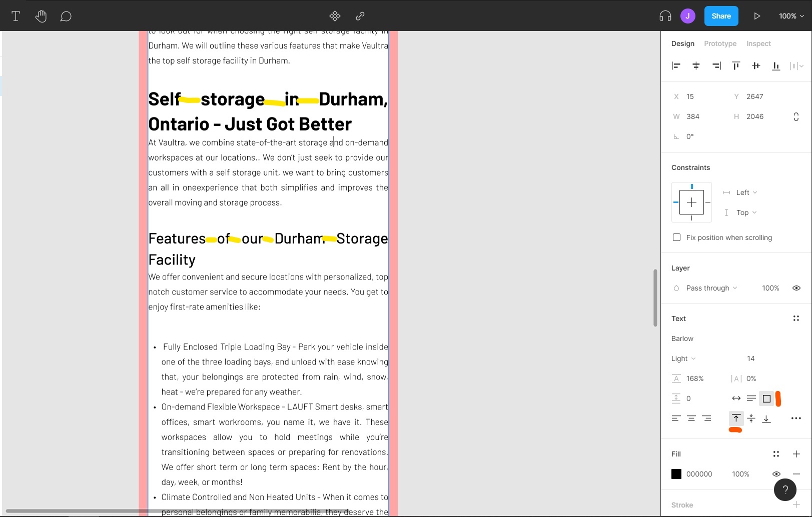Add a new fill
Image resolution: width=812 pixels, height=517 pixels.
[796, 454]
